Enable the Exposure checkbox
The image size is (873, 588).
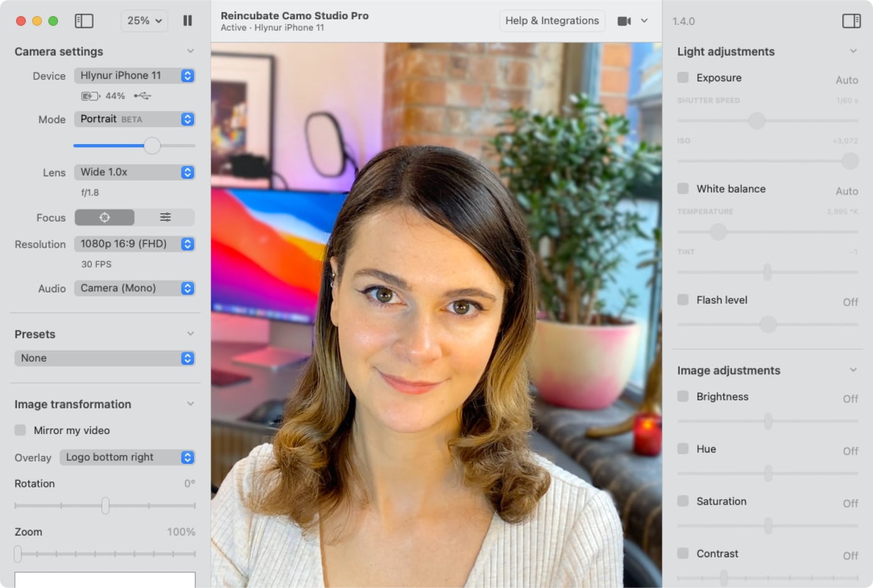pos(683,77)
